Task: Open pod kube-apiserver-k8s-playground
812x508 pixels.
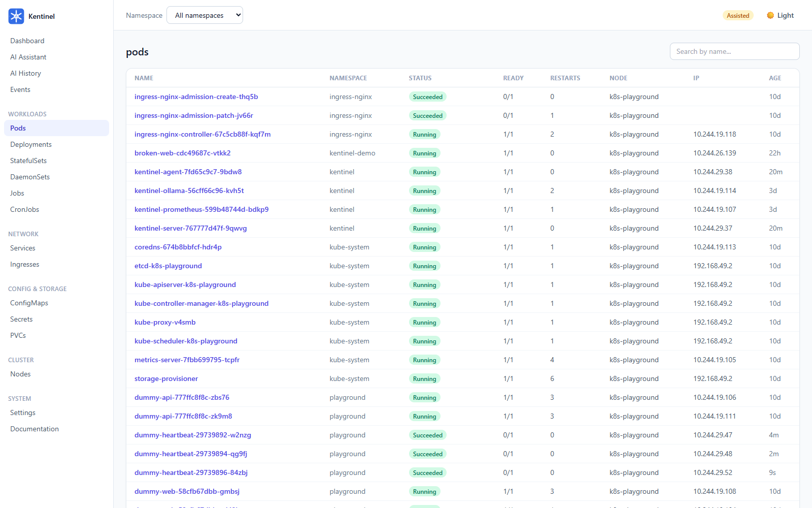Action: 185,284
